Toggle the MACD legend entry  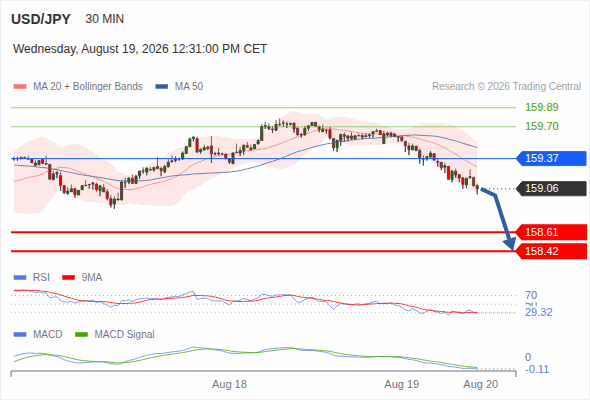tap(38, 334)
